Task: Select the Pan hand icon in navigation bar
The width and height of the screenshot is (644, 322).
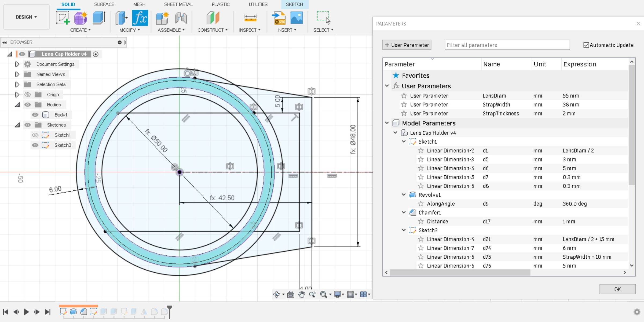Action: 301,294
